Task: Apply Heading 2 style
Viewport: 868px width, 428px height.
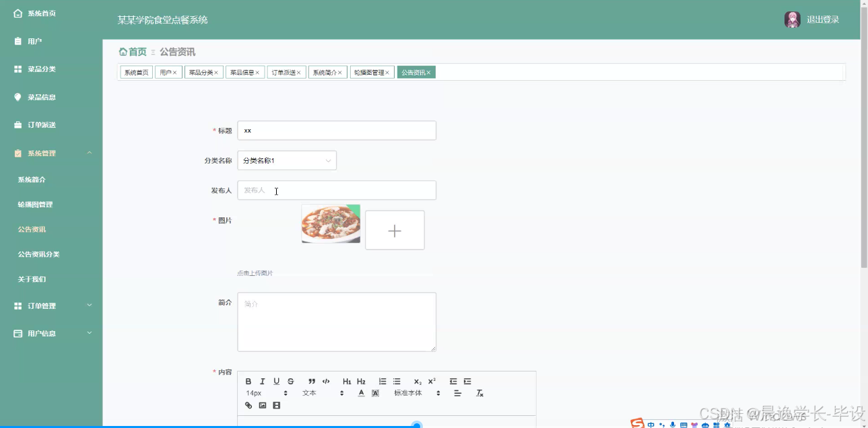Action: click(x=361, y=382)
